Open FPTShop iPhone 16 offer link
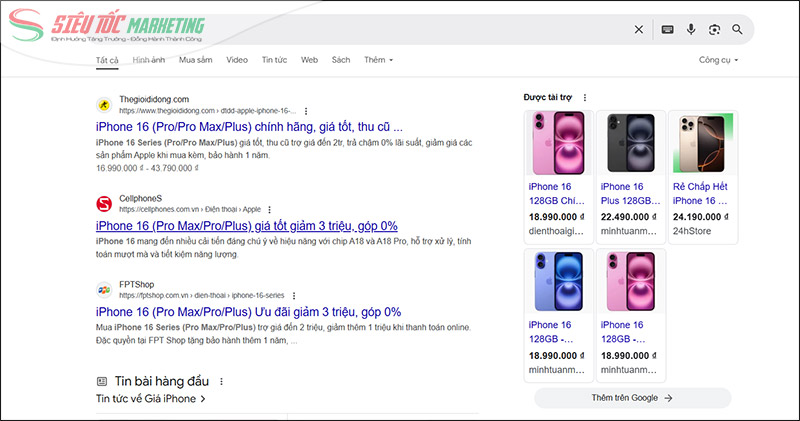The height and width of the screenshot is (421, 800). tap(248, 312)
